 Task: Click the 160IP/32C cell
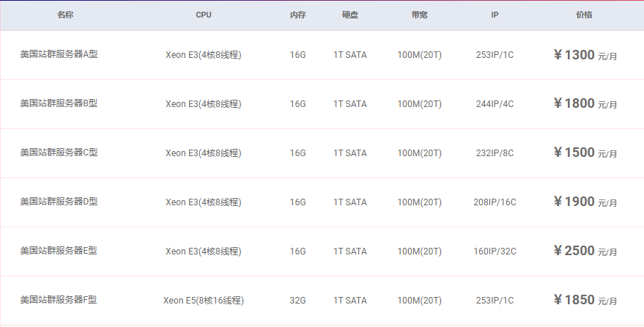(x=495, y=251)
